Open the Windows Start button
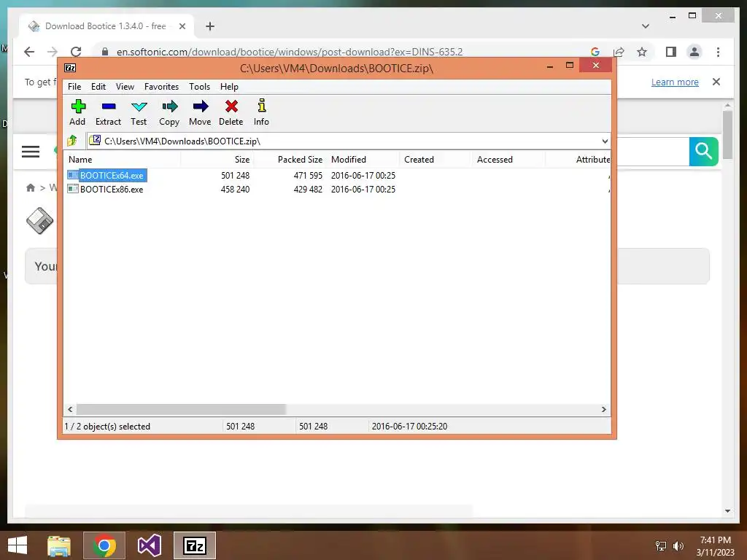The image size is (747, 560). [18, 545]
